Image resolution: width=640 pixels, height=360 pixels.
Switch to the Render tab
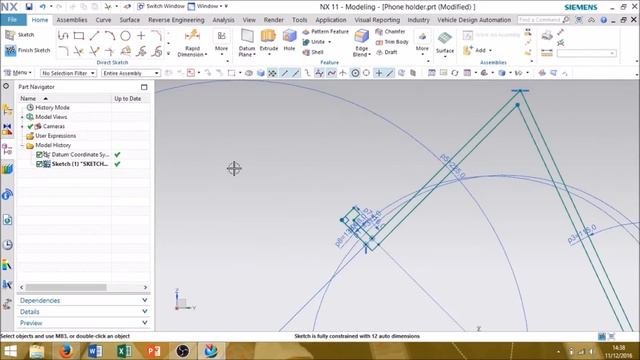coord(273,20)
